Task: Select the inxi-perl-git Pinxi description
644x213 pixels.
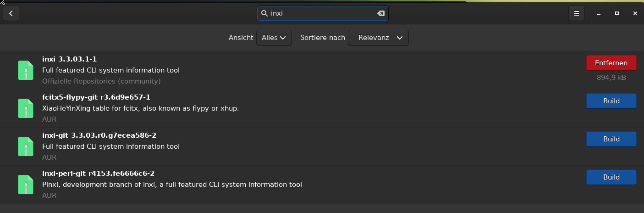Action: 172,185
